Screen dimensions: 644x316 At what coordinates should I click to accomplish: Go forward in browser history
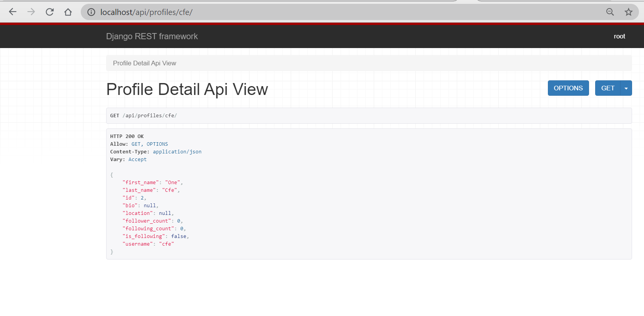[31, 12]
